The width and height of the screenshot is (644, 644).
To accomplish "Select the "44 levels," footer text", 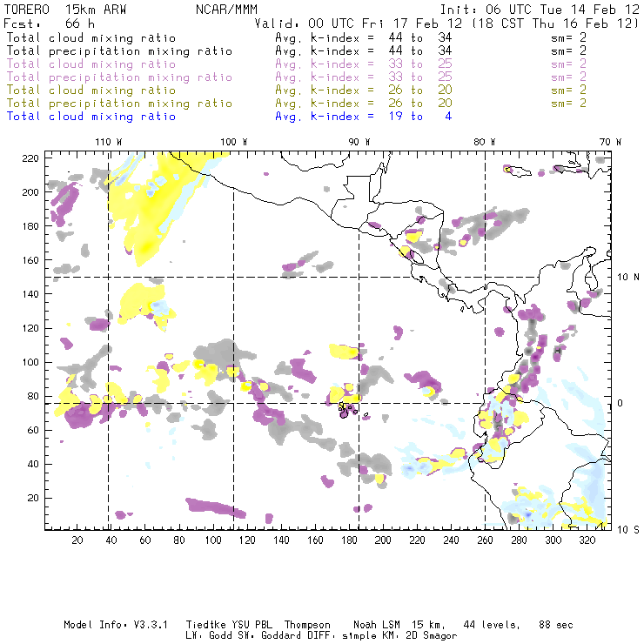I will pyautogui.click(x=492, y=625).
